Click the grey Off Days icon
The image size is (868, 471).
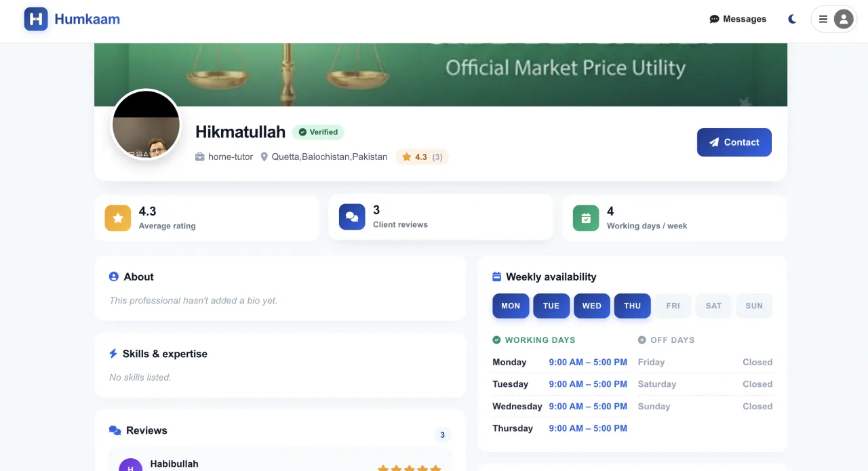(x=642, y=340)
